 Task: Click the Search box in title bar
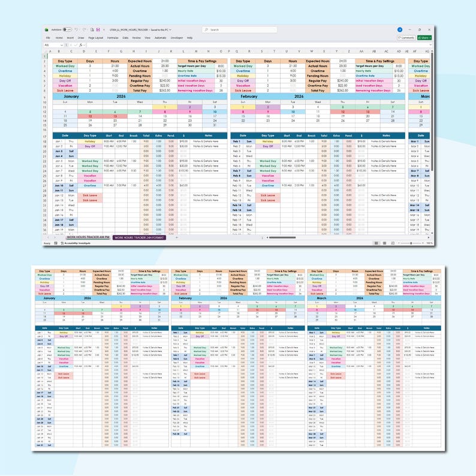(240, 30)
